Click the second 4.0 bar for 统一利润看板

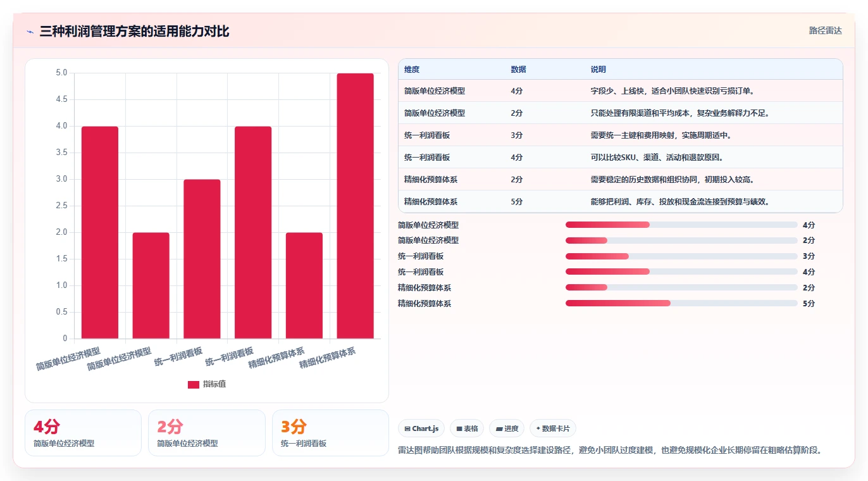[x=253, y=232]
